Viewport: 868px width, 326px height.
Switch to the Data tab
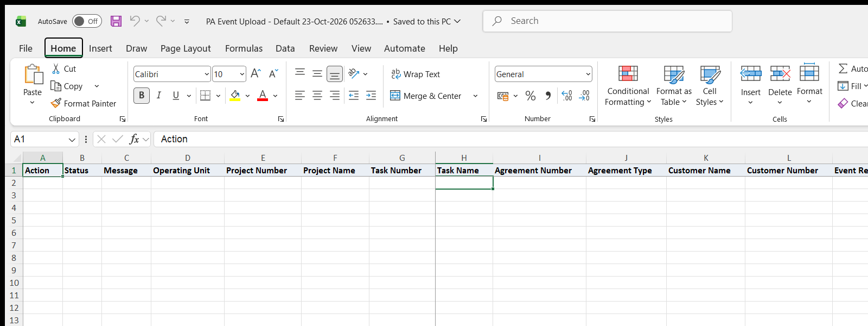click(x=285, y=48)
